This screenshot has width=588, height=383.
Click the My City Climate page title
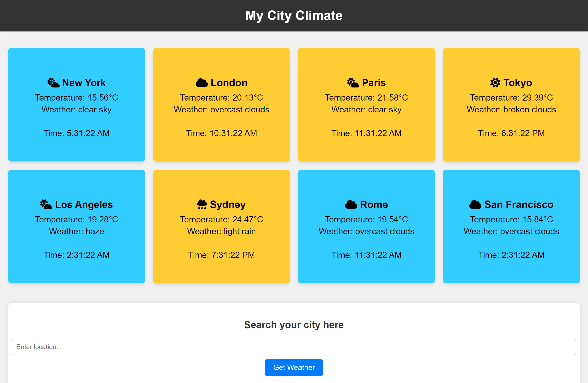point(294,16)
